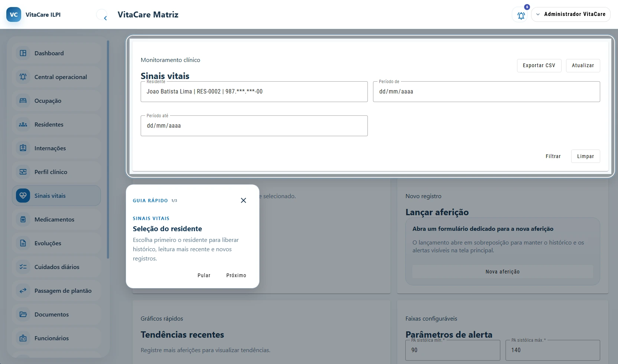Click the Exportar CSV button
Image resolution: width=618 pixels, height=364 pixels.
click(x=539, y=65)
